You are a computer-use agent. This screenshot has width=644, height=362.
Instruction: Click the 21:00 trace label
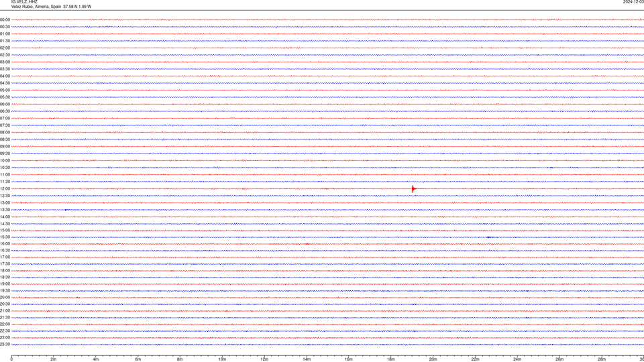point(5,310)
